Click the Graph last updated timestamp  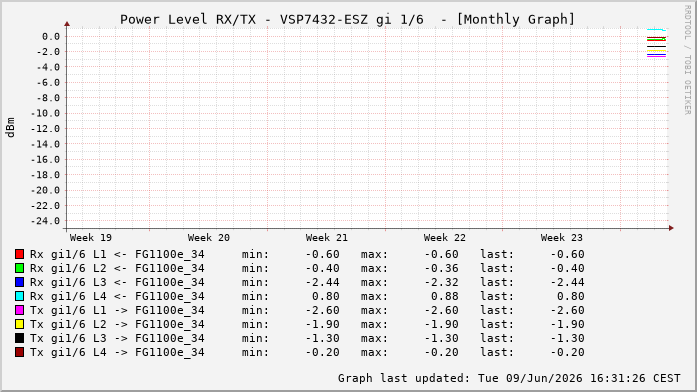point(509,378)
